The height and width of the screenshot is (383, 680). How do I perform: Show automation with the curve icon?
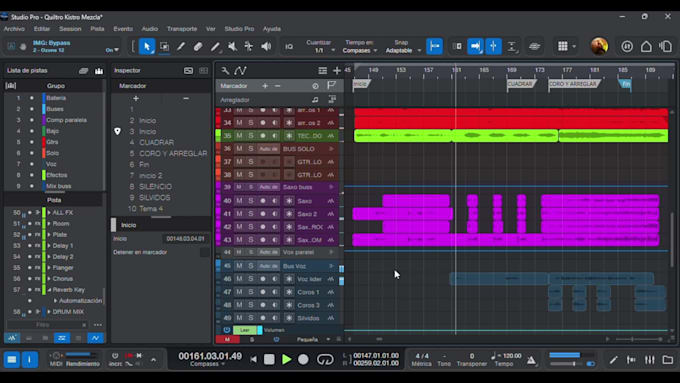click(x=240, y=70)
